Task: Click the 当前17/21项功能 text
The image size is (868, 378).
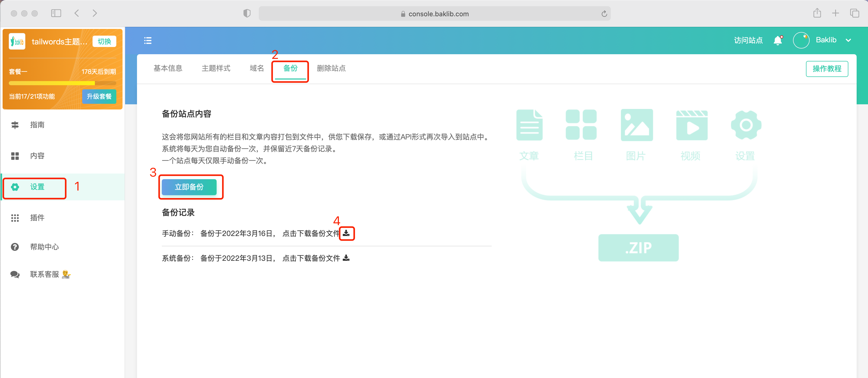Action: pyautogui.click(x=32, y=97)
